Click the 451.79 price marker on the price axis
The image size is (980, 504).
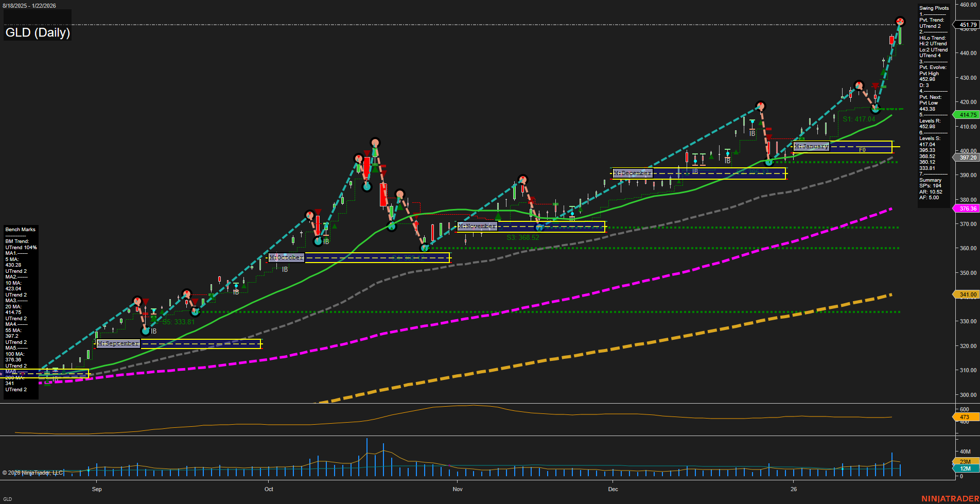coord(968,25)
